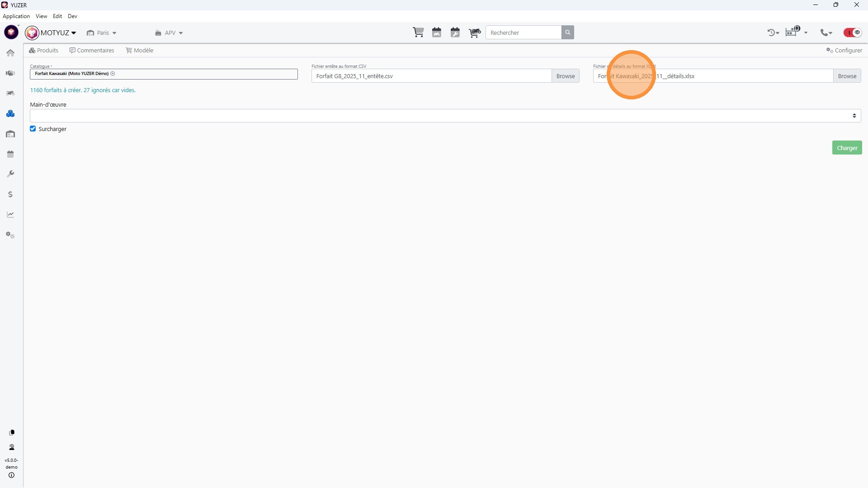Click the motorcycle calendar icon

tap(437, 33)
